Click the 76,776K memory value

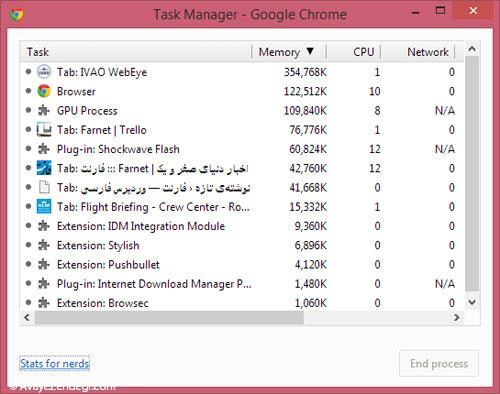pos(308,130)
